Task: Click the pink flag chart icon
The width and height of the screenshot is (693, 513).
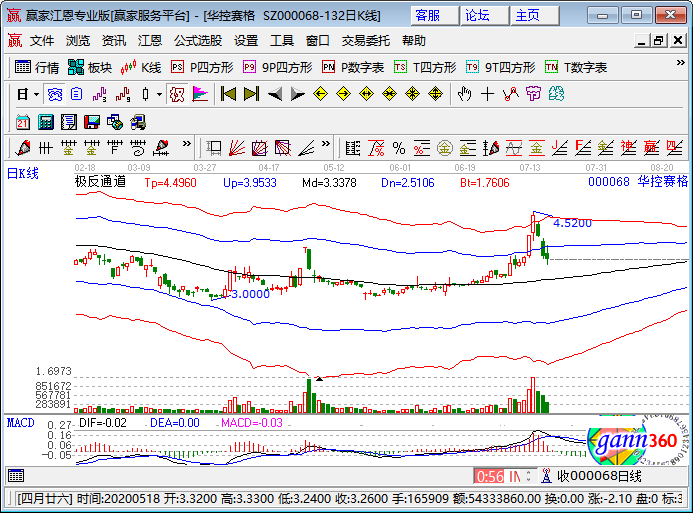Action: (x=200, y=94)
